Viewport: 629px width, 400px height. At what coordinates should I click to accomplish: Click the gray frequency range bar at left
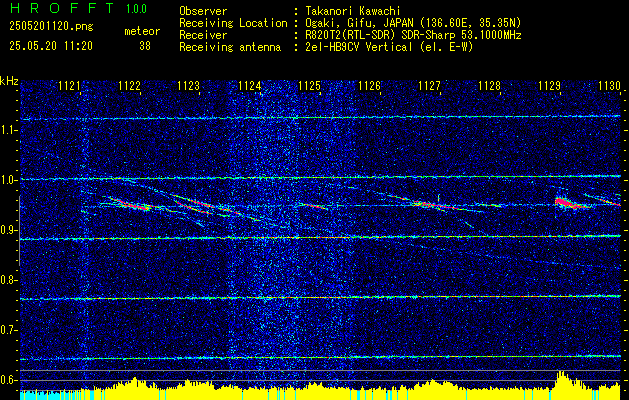[x=19, y=231]
